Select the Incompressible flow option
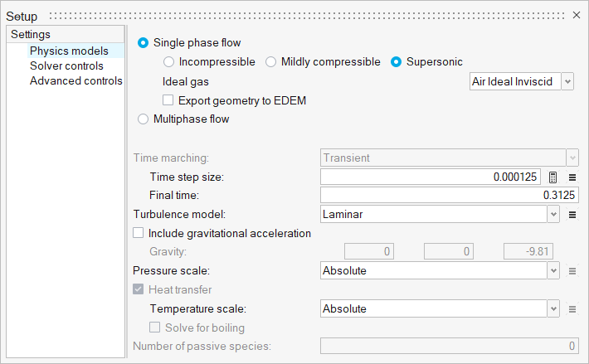 (169, 61)
